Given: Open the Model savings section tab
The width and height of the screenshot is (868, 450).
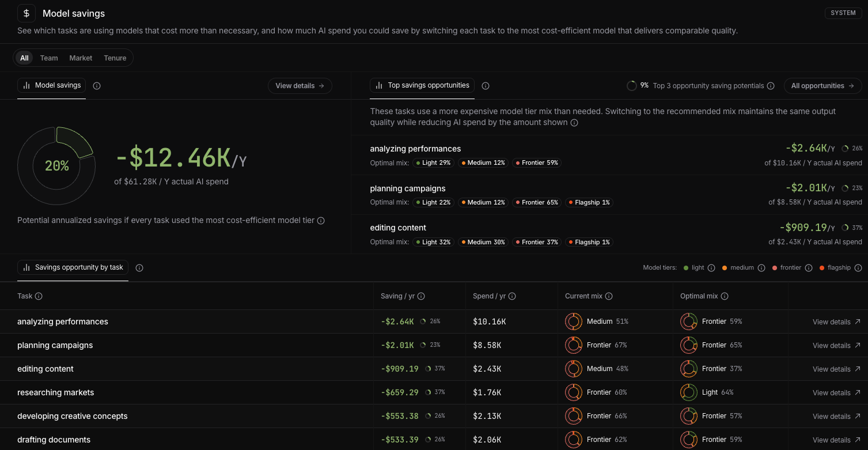Looking at the screenshot, I should point(52,85).
